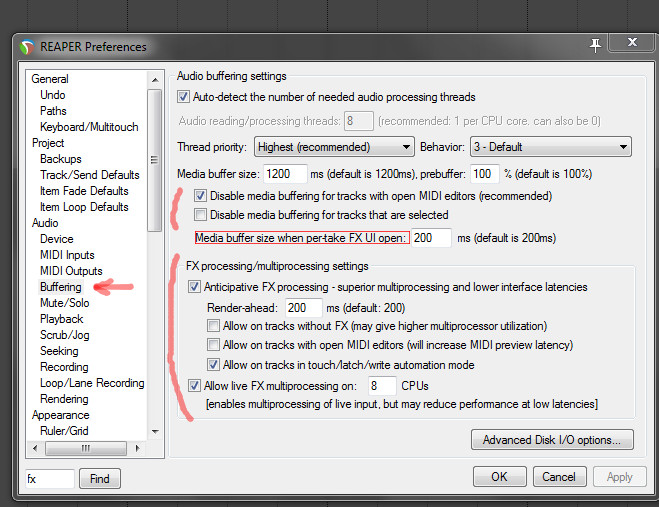Select Audio in the preferences tree
The height and width of the screenshot is (507, 659).
(45, 222)
